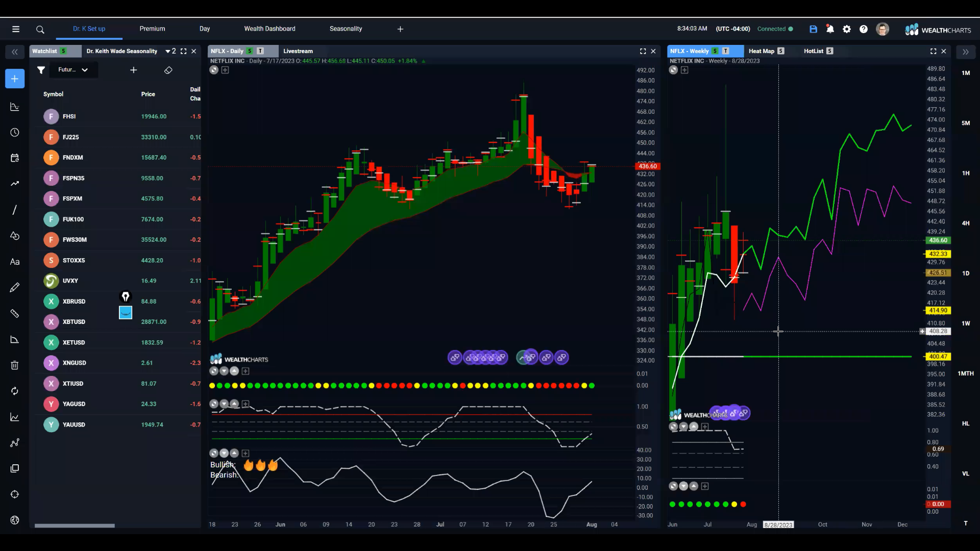Switch to the Day tab
Viewport: 980px width, 551px height.
(205, 29)
